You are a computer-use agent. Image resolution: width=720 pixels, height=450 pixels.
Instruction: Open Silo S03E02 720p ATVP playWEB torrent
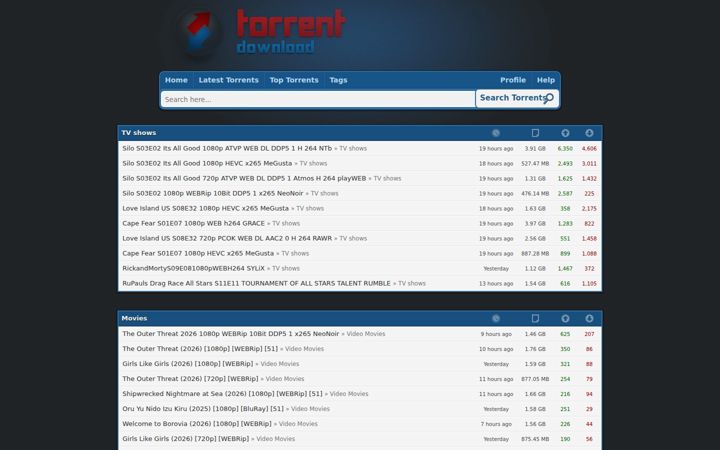click(244, 178)
